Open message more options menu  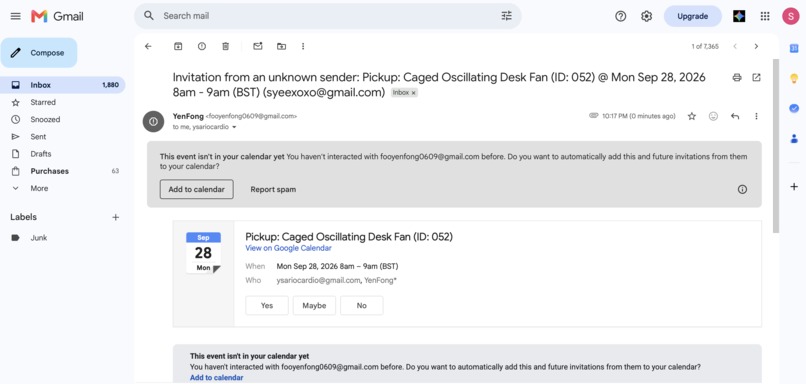[x=756, y=116]
